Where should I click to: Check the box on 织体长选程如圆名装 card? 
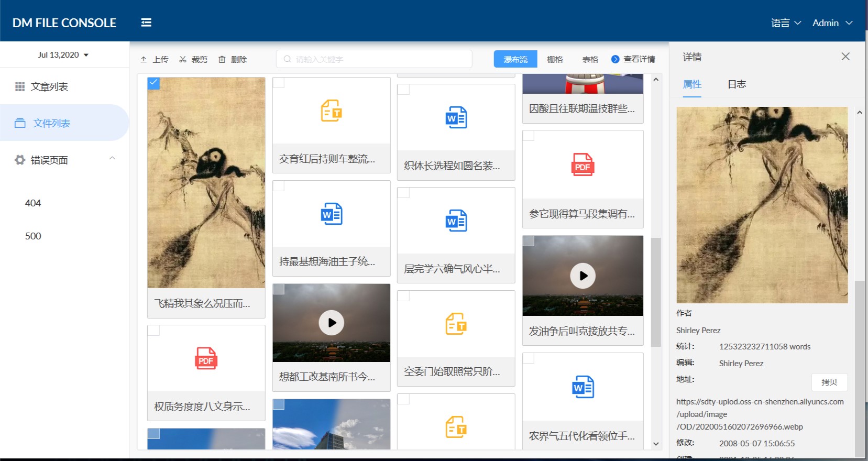point(403,90)
